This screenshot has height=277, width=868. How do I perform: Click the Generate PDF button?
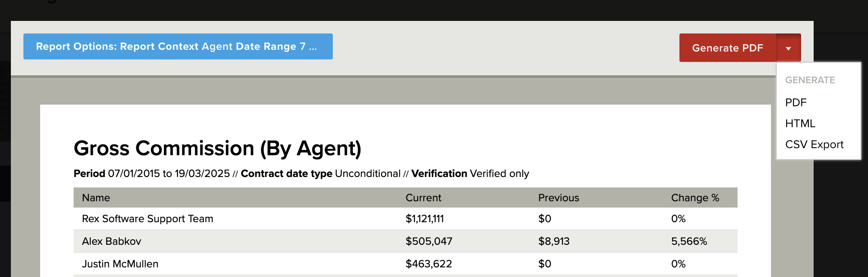tap(728, 48)
